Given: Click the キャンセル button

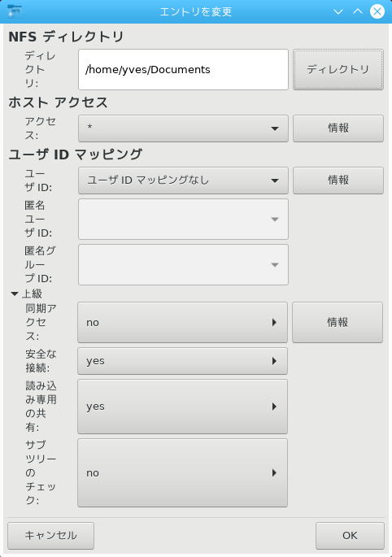Looking at the screenshot, I should point(50,536).
